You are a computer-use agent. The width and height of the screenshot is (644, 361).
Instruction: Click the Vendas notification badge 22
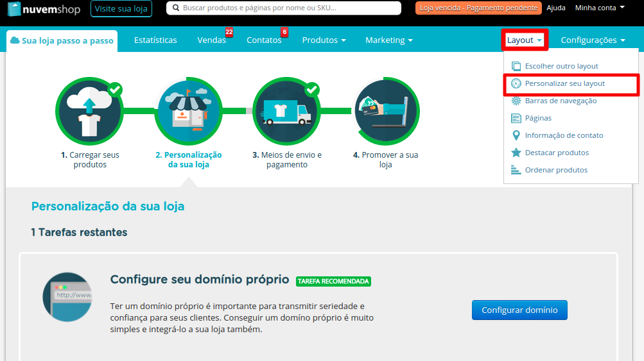229,32
